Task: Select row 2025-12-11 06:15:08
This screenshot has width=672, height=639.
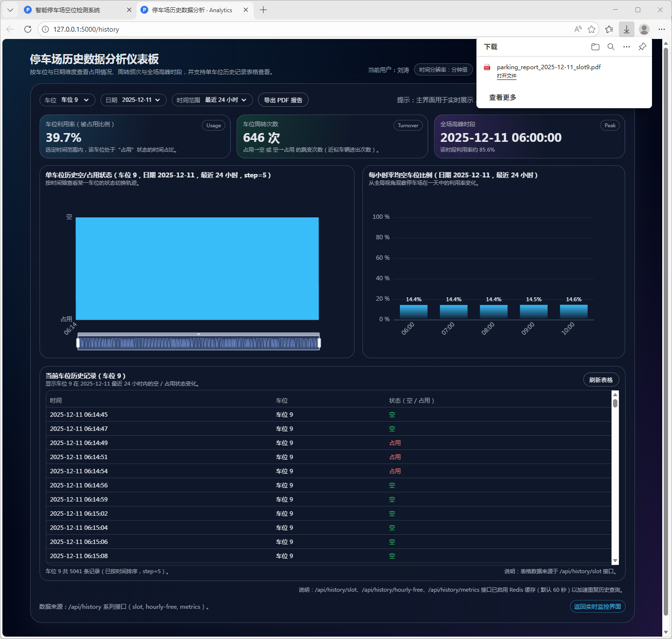Action: pos(329,556)
